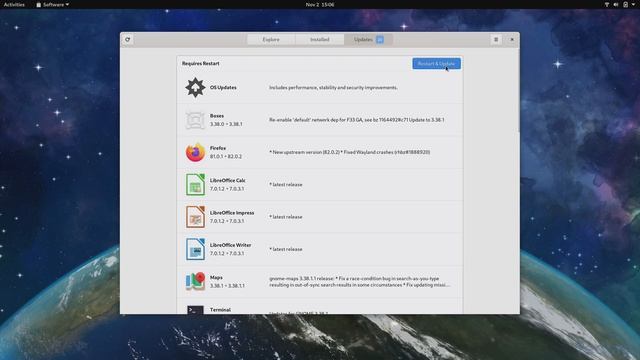
Task: Switch to the Explore tab
Action: coord(271,40)
